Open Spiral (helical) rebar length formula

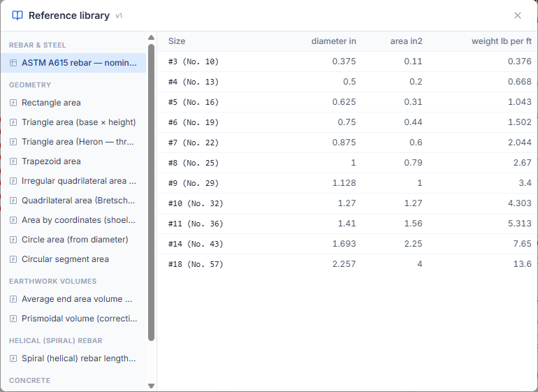[73, 358]
